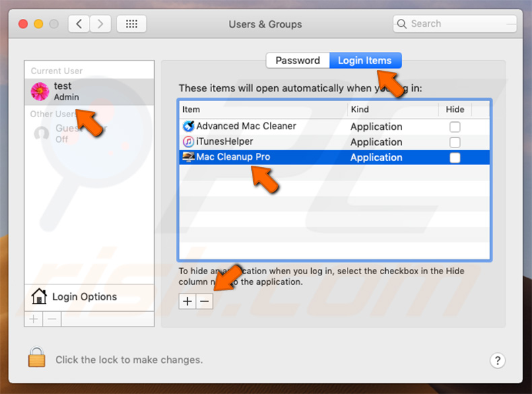Click the Guest User silhouette icon

42,133
